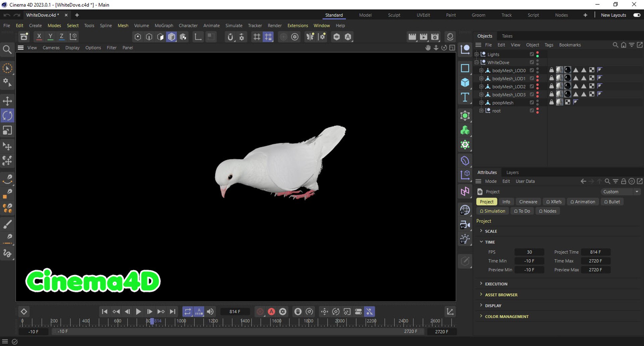Viewport: 644px width, 346px height.
Task: Go to previous key
Action: pyautogui.click(x=116, y=311)
